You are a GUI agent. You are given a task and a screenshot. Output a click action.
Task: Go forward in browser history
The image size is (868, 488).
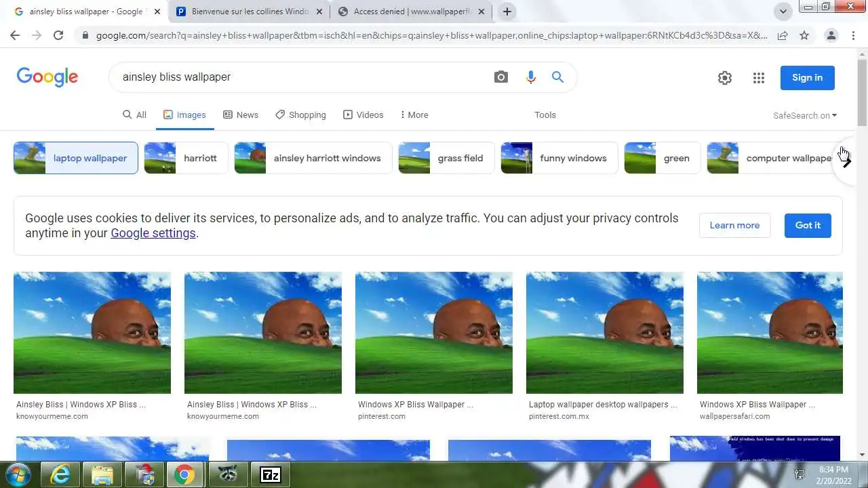37,35
